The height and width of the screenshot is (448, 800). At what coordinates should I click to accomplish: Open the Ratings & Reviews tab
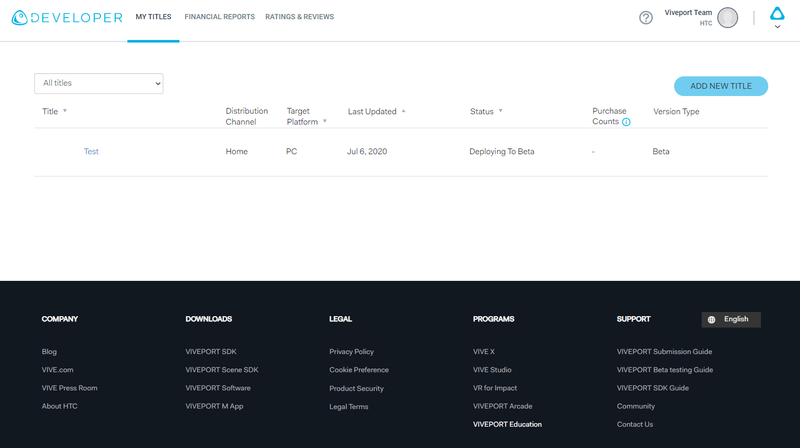pos(299,17)
